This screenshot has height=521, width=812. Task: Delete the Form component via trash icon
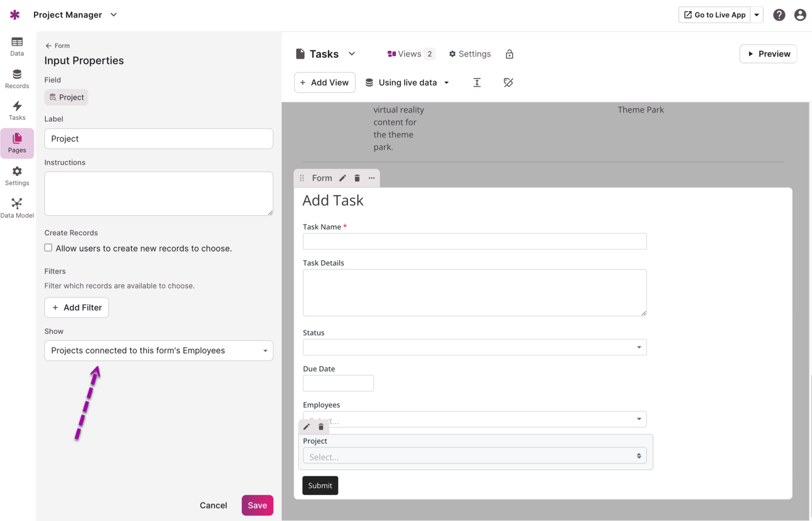click(357, 177)
